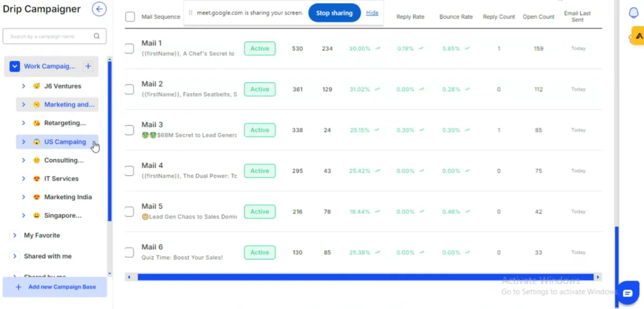
Task: Click the US Campaing emoji icon
Action: (37, 142)
